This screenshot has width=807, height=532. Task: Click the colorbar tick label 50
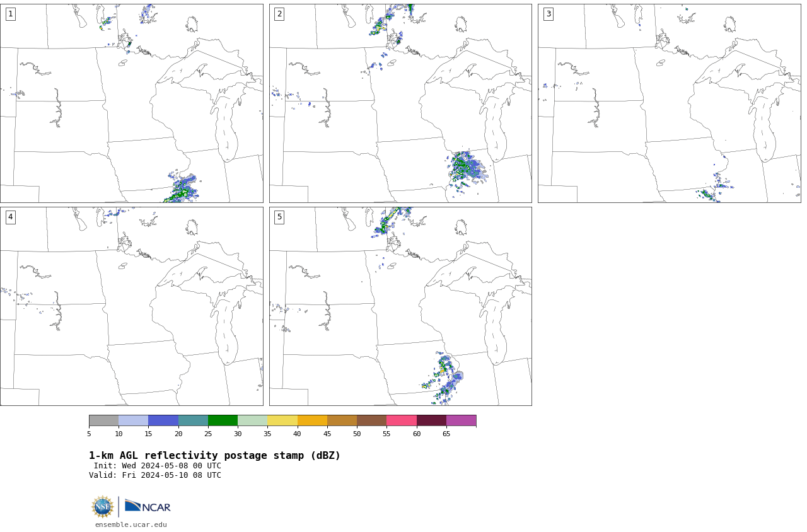point(357,434)
